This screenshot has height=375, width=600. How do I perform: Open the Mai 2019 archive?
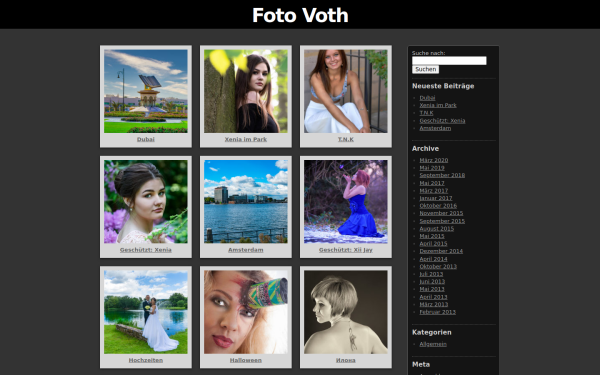(432, 168)
